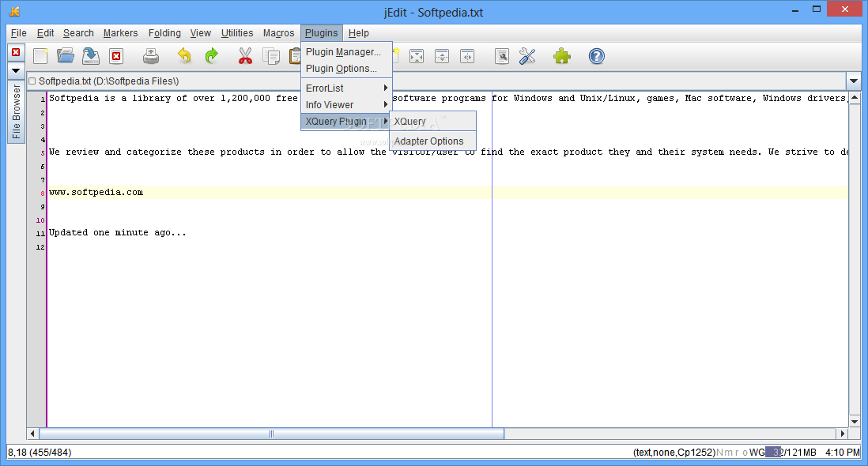868x466 pixels.
Task: Select the XQuery Plugin submenu entry
Action: click(x=346, y=122)
